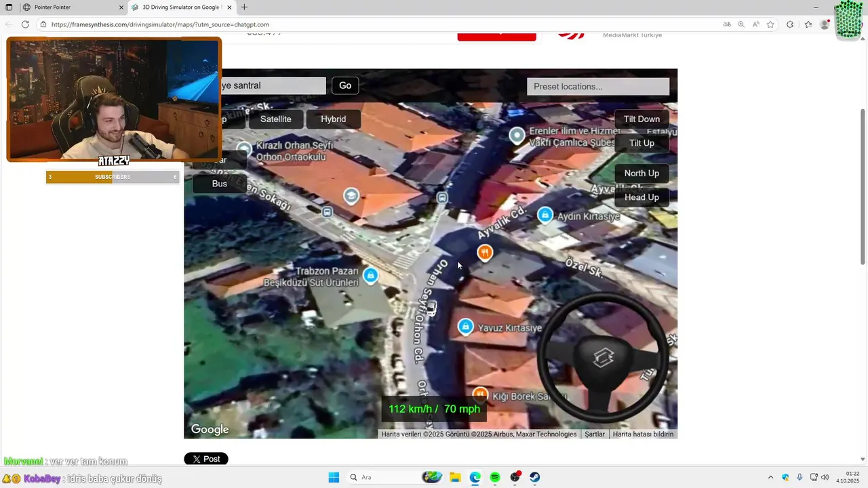Click the page vertical scrollbar
This screenshot has width=868, height=488.
pos(863,186)
